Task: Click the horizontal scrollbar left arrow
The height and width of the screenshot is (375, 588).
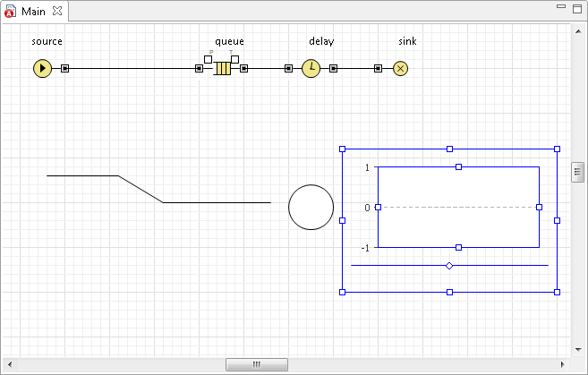Action: [10, 364]
